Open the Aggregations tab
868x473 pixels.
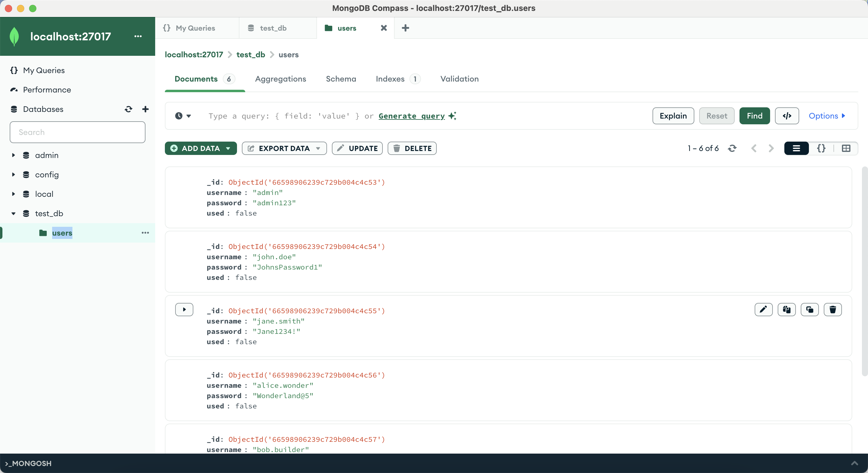(x=280, y=79)
